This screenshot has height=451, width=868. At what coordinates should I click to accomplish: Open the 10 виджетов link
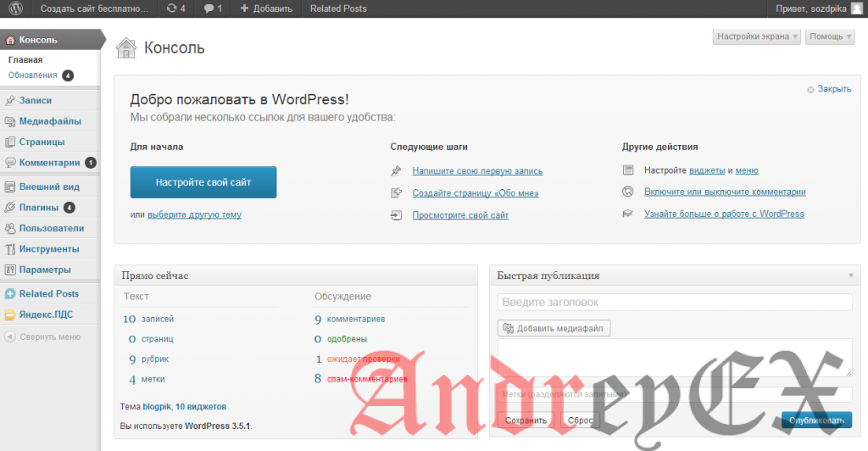[201, 407]
